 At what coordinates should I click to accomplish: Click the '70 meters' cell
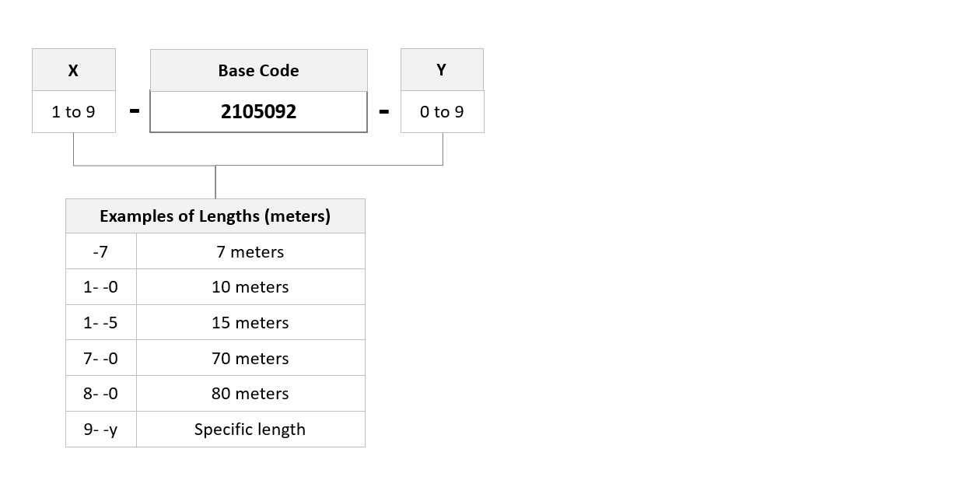(x=250, y=358)
